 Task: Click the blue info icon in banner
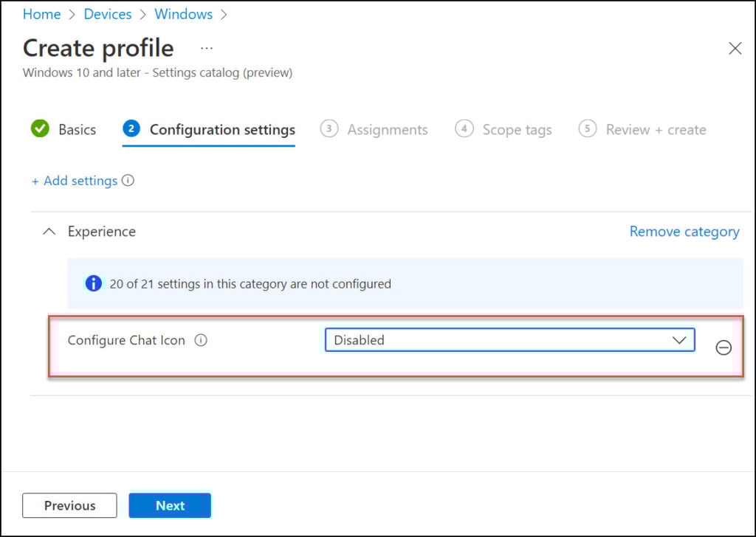[94, 283]
